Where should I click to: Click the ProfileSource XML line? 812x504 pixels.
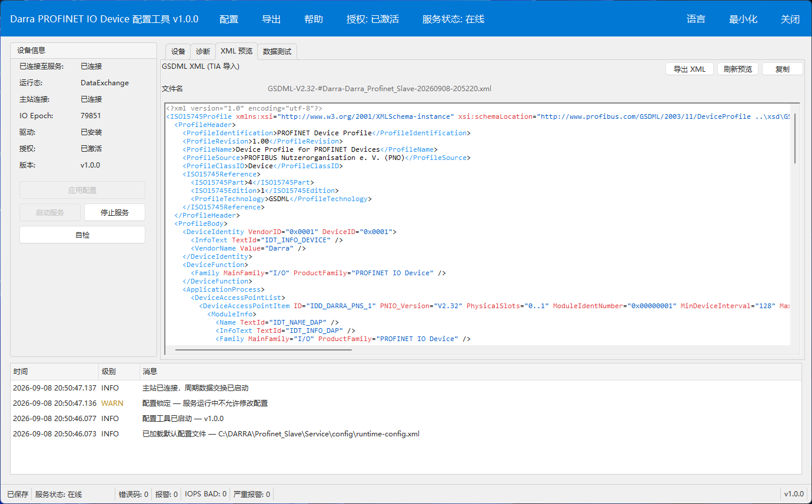(327, 158)
